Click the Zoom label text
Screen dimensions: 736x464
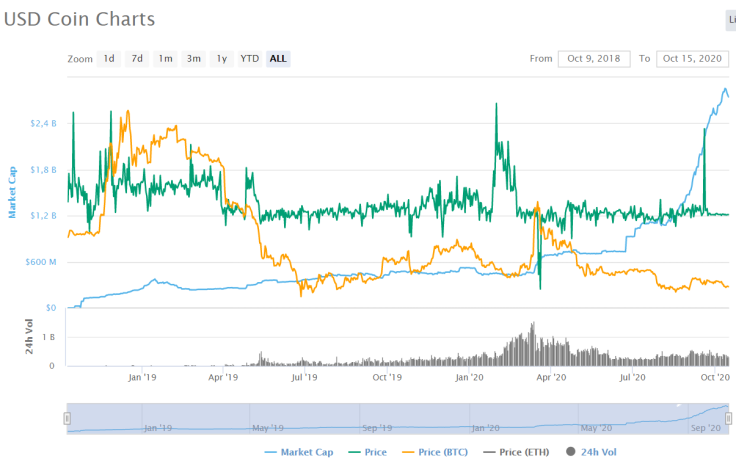click(x=80, y=59)
